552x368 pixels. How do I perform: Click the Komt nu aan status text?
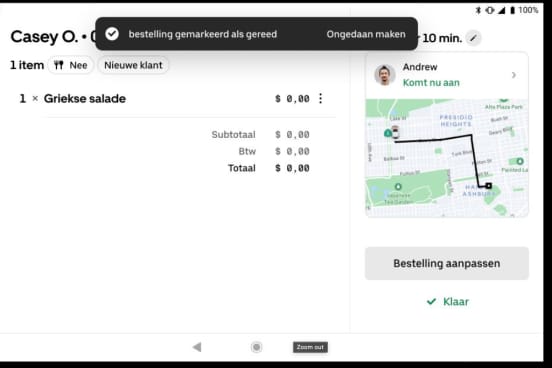(x=431, y=83)
